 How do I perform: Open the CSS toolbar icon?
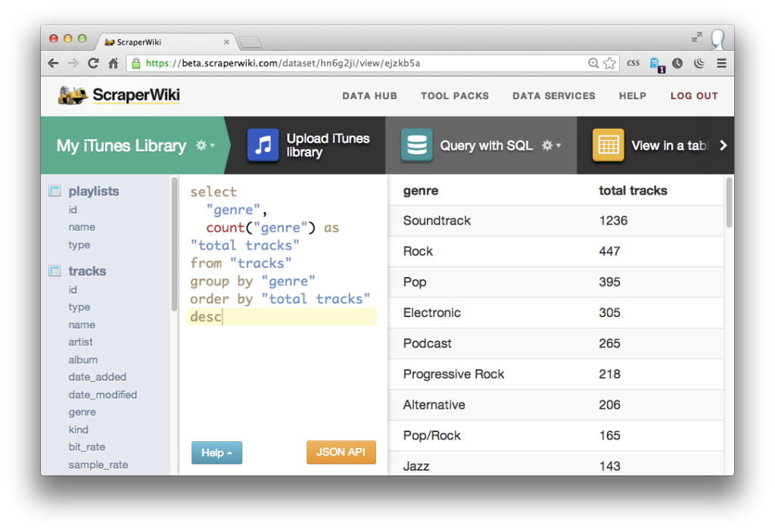coord(633,63)
